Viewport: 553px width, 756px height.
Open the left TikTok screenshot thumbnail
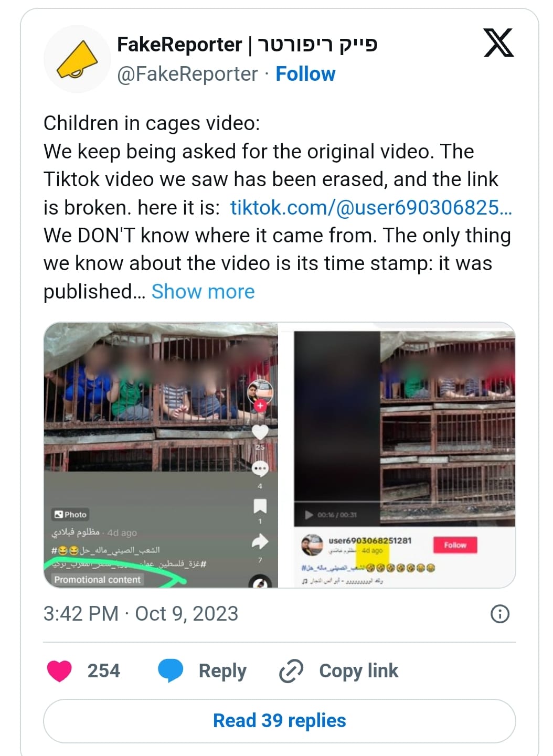coord(161,455)
